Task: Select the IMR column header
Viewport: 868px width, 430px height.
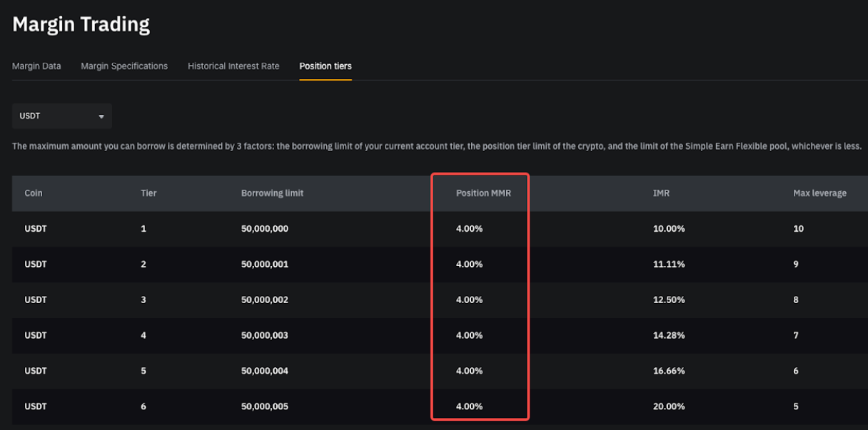Action: pos(661,193)
